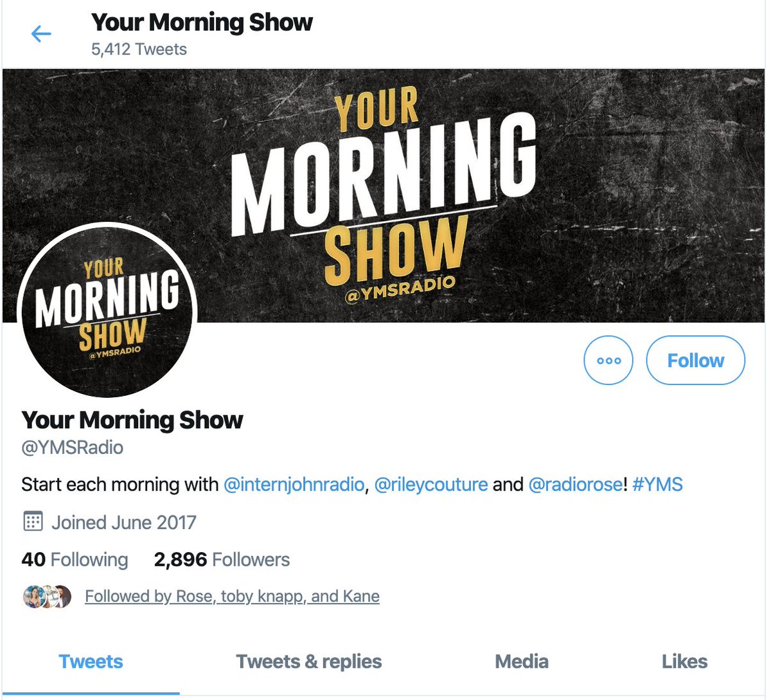Visit the @rileycouture profile link

click(x=431, y=484)
